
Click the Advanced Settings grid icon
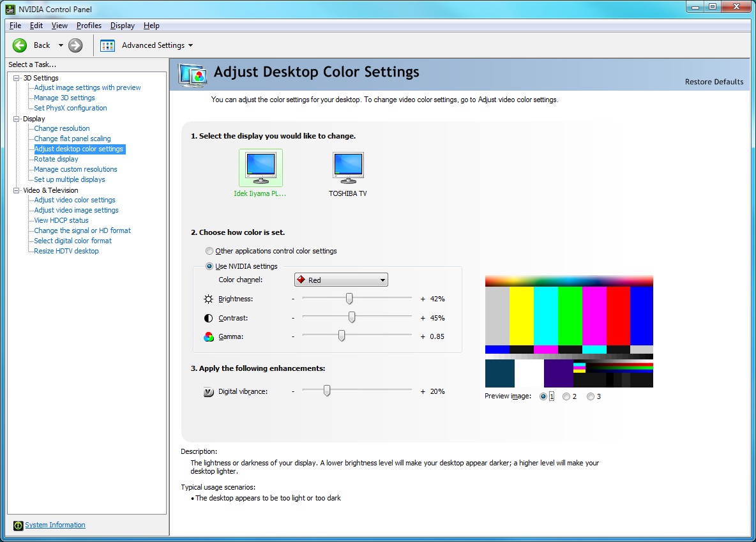pyautogui.click(x=107, y=46)
